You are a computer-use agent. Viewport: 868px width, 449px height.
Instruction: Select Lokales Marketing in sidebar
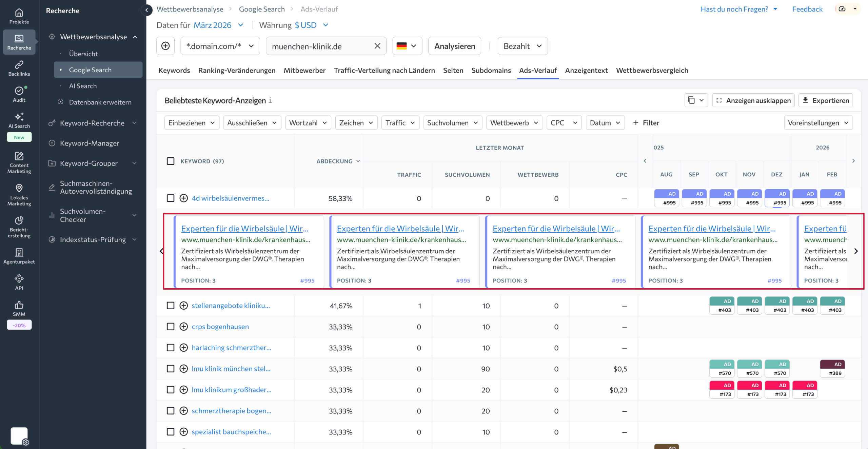click(x=19, y=194)
